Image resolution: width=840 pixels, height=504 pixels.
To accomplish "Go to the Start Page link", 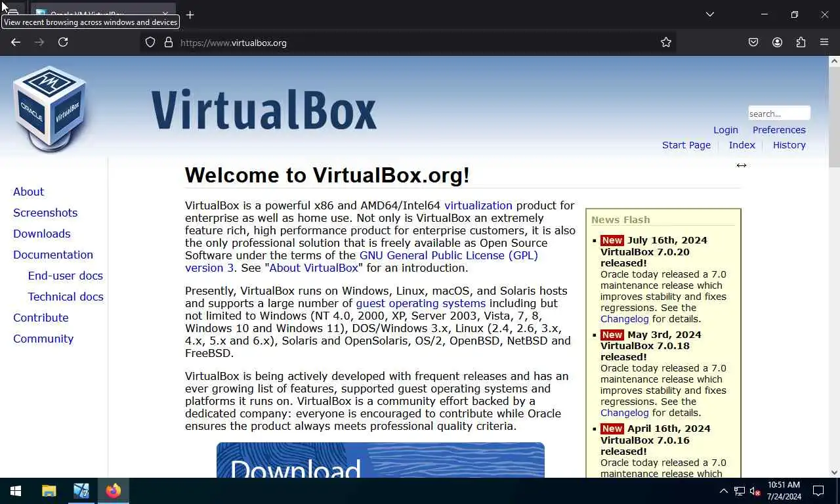I will [686, 145].
